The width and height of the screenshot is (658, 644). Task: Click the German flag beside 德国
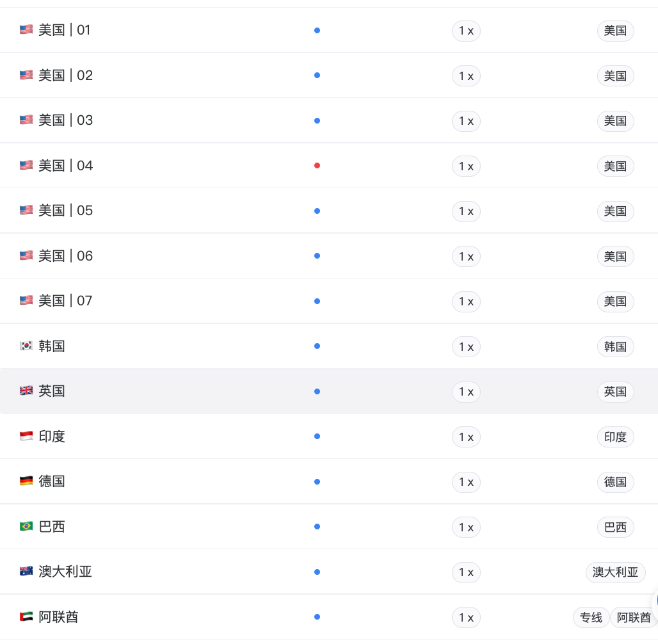26,481
